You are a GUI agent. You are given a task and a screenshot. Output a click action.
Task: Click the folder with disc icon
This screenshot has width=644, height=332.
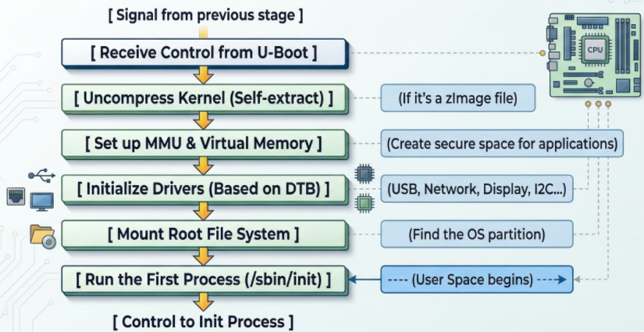click(41, 235)
